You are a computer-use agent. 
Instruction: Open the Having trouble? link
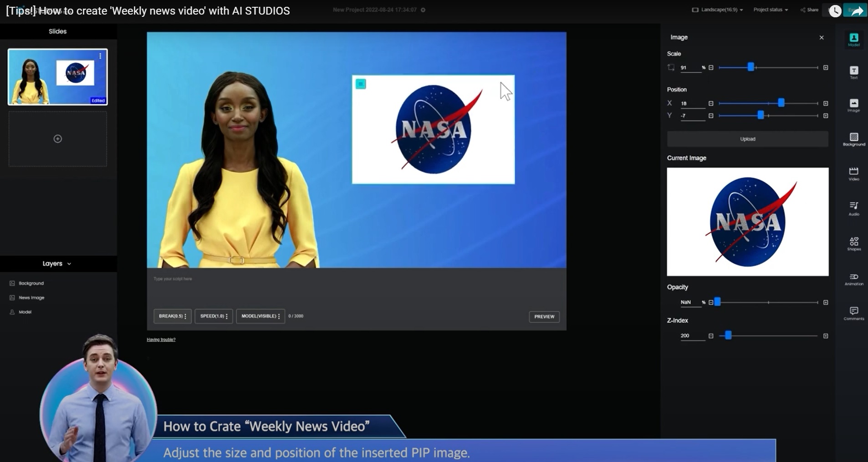[161, 340]
